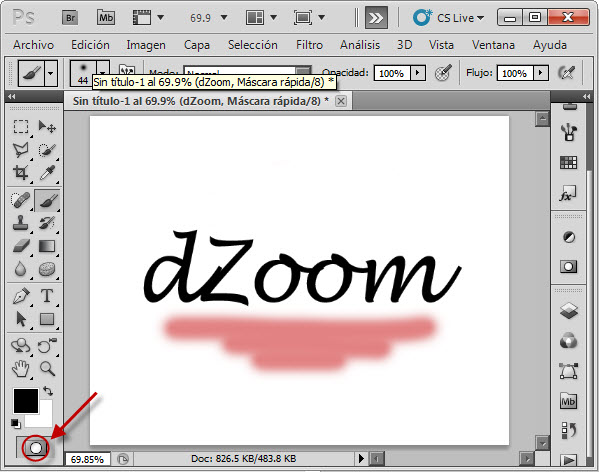Toggle Quick Mask mode button

point(36,447)
